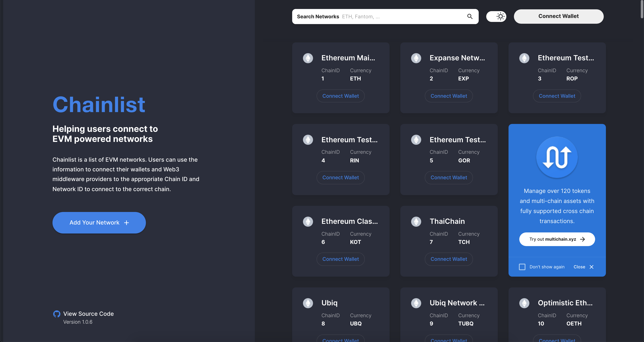
Task: Check the Don't show again checkbox
Action: (x=522, y=267)
